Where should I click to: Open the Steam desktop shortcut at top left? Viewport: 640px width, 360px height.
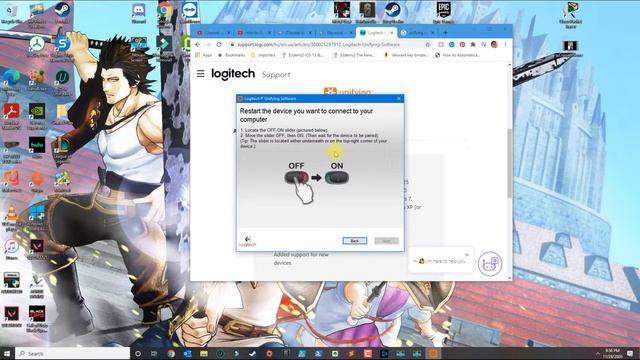62,13
